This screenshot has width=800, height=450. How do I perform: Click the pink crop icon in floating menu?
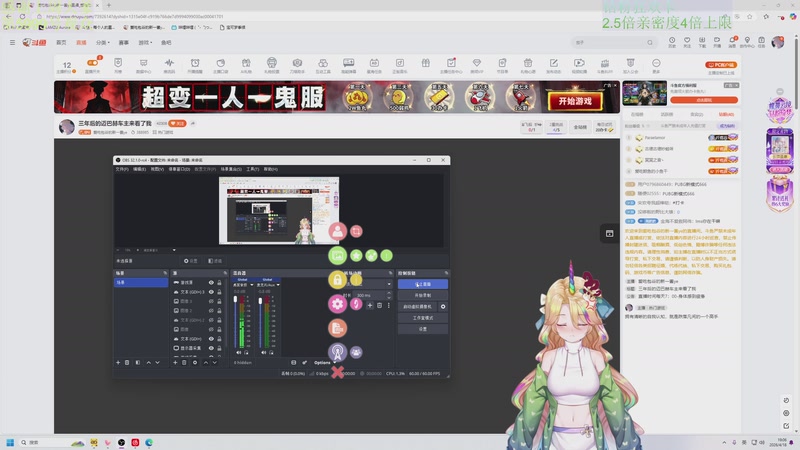click(x=356, y=231)
